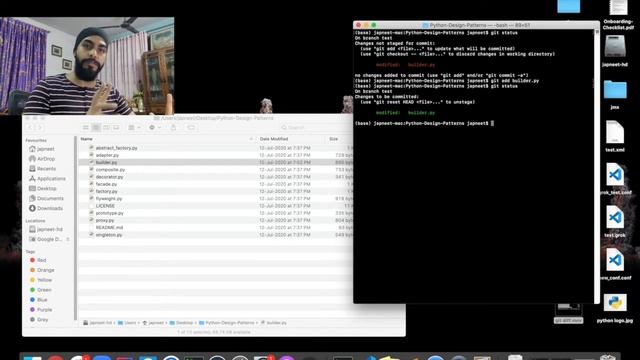
Task: Select AirDrop in the Finder sidebar
Action: [x=42, y=159]
